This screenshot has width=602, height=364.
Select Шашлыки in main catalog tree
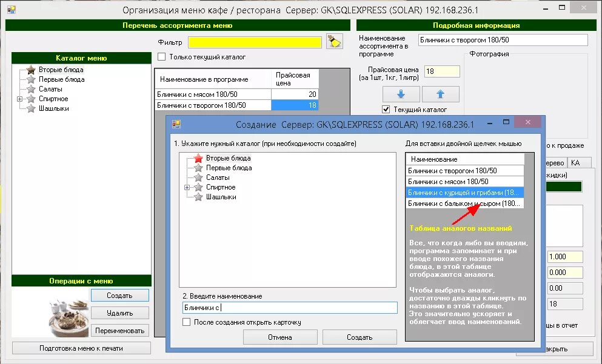pyautogui.click(x=54, y=108)
